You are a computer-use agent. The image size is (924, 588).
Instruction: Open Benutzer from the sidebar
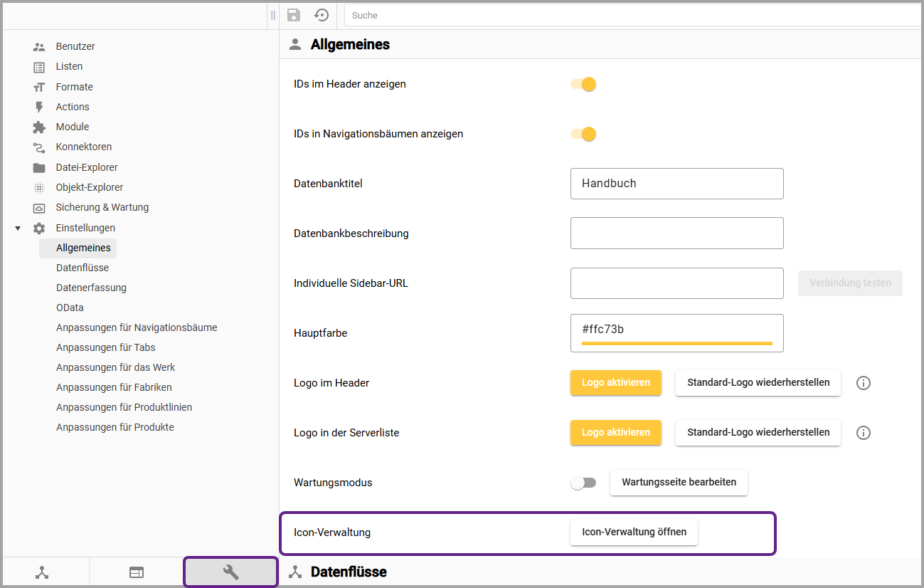coord(75,46)
